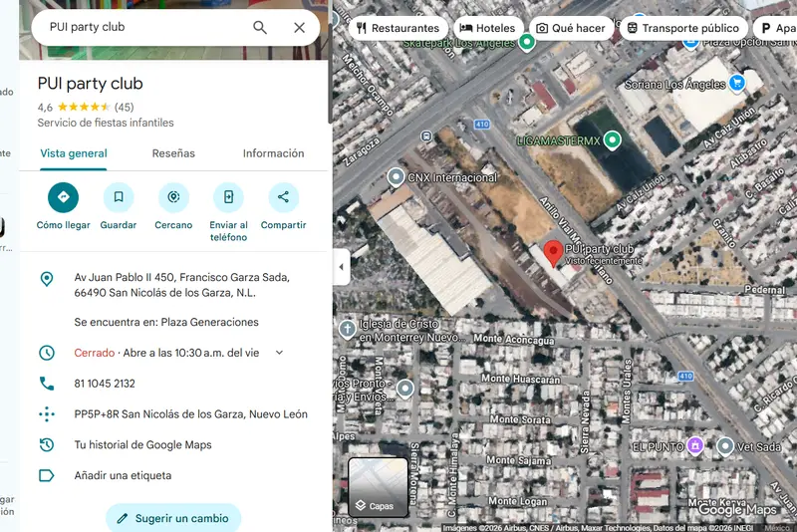Open Cómo llegar directions
The height and width of the screenshot is (532, 797).
(x=63, y=196)
